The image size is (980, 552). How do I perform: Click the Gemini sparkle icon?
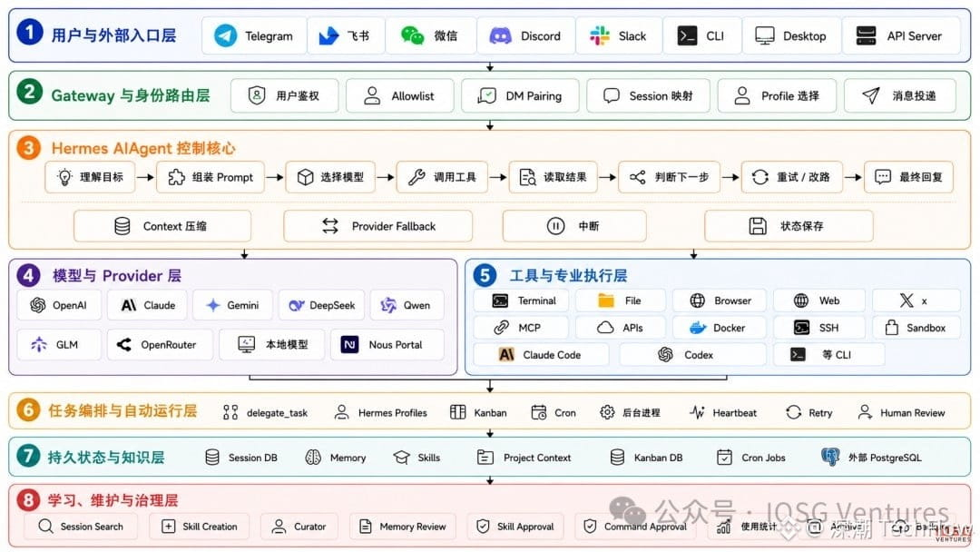click(x=213, y=305)
